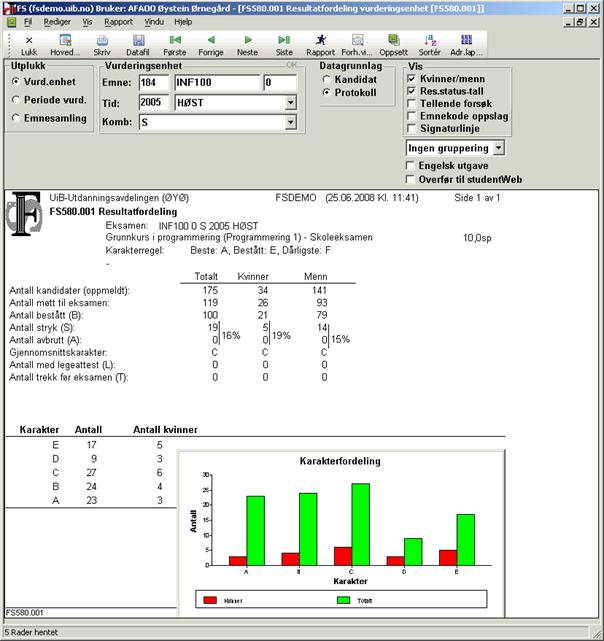Go to Forrige record icon
This screenshot has height=641, width=604.
tap(211, 40)
